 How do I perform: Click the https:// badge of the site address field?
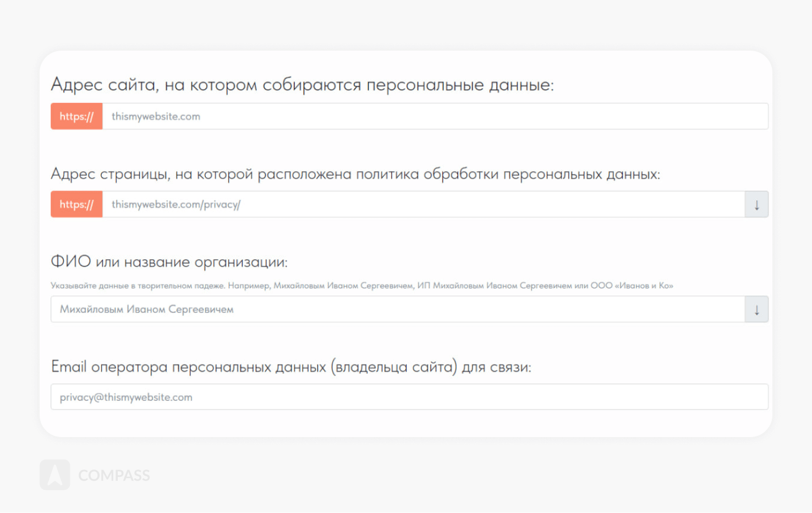76,117
